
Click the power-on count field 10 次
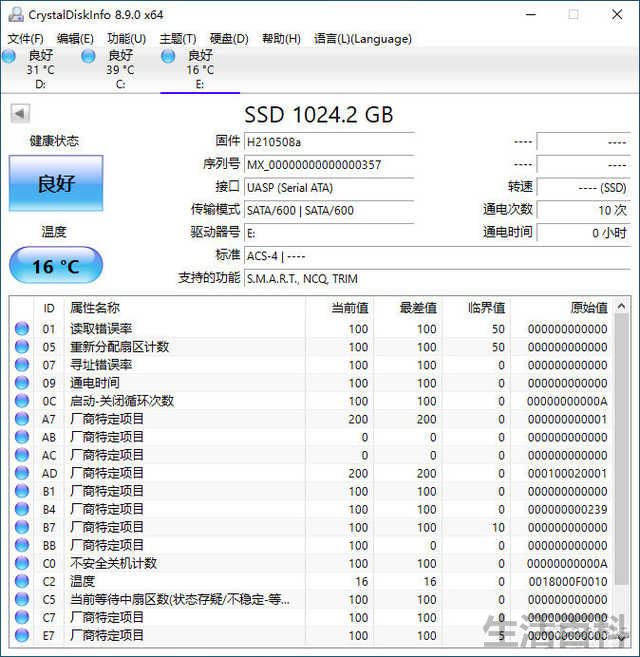[583, 210]
